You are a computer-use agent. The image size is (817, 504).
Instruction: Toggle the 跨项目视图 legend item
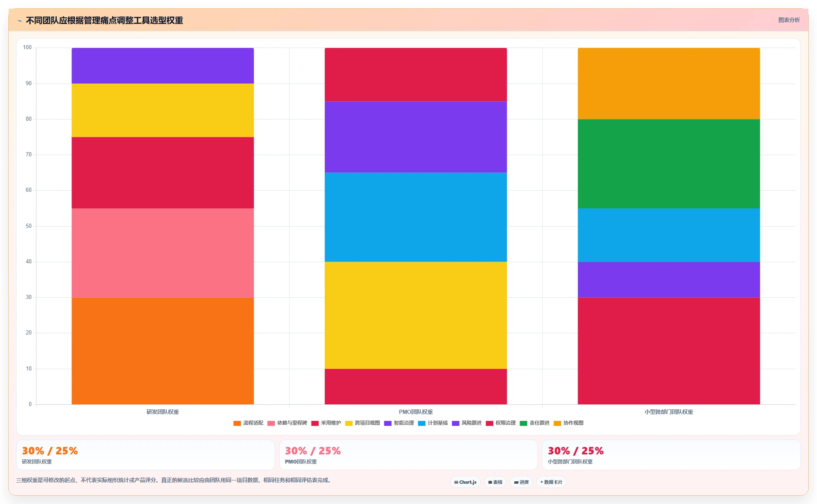(x=362, y=423)
